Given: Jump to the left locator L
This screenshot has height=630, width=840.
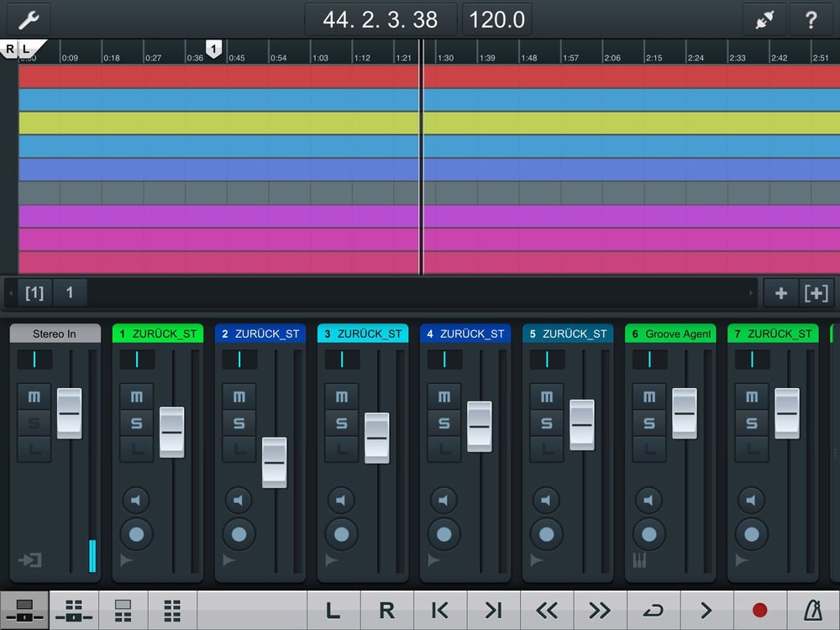Looking at the screenshot, I should 333,610.
